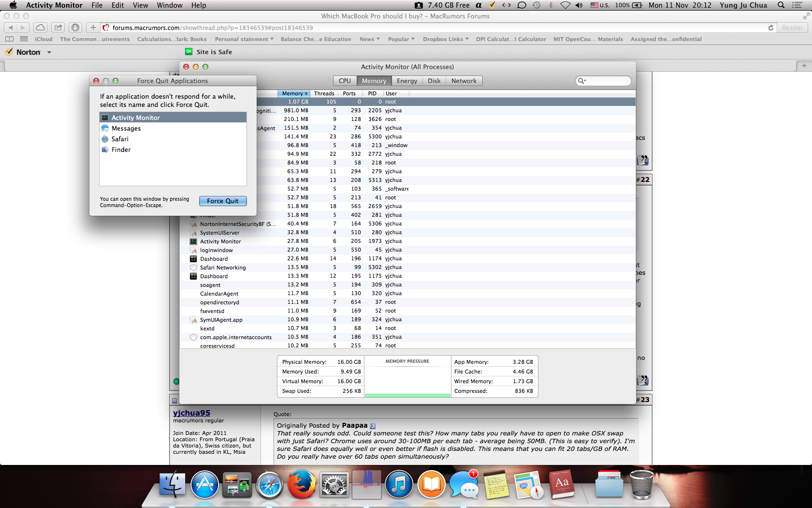Open the U.S. input source menu
This screenshot has height=508, width=812.
pos(599,5)
